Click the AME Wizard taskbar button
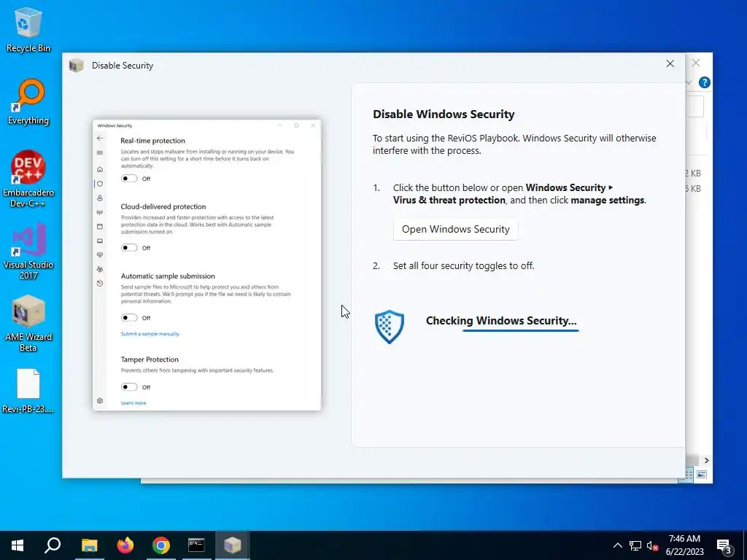 click(x=233, y=545)
